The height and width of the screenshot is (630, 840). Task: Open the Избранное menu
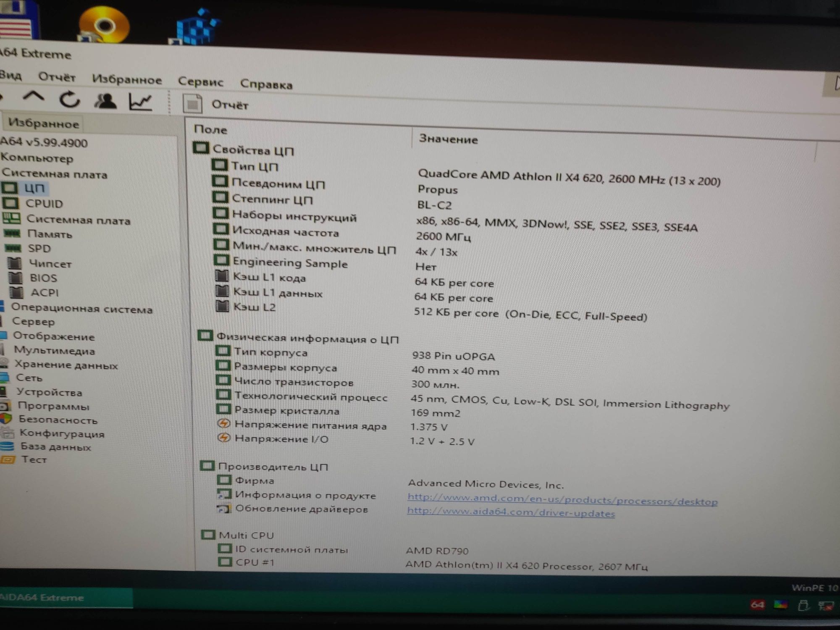click(127, 79)
